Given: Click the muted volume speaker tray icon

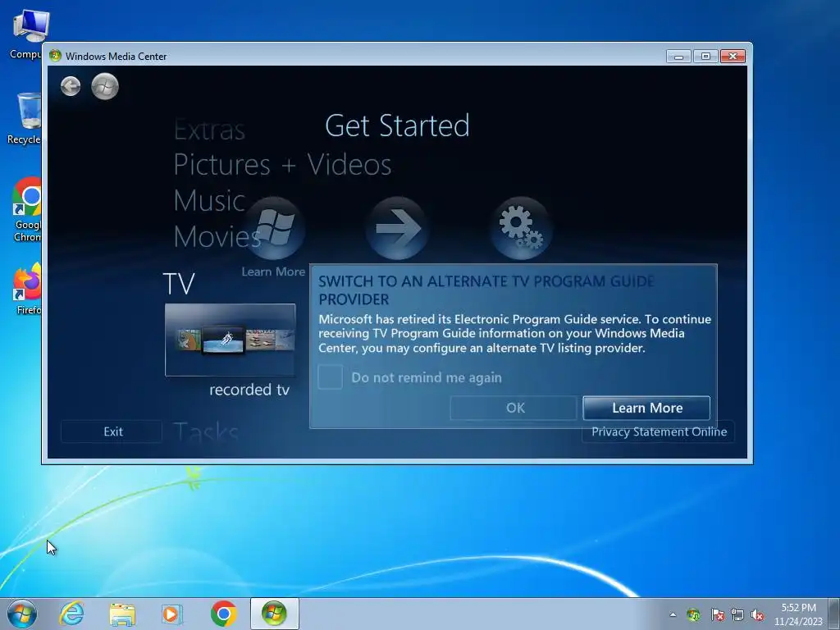Looking at the screenshot, I should 757,615.
